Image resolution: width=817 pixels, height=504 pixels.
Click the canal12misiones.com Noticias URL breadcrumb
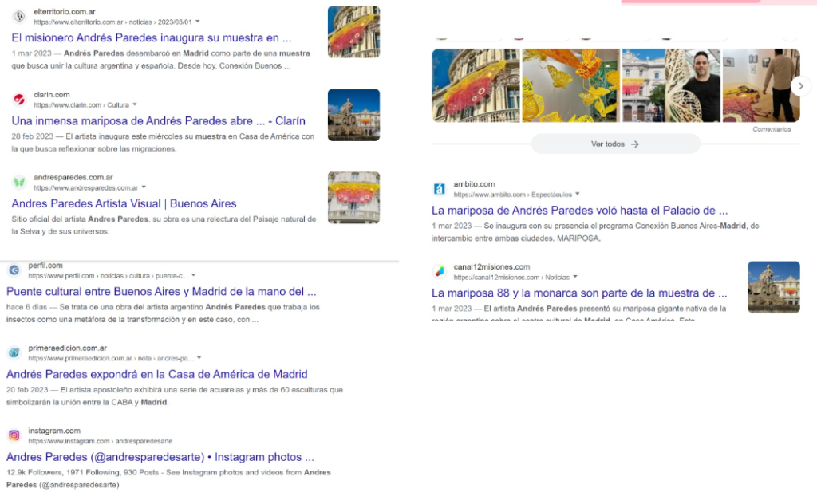511,278
